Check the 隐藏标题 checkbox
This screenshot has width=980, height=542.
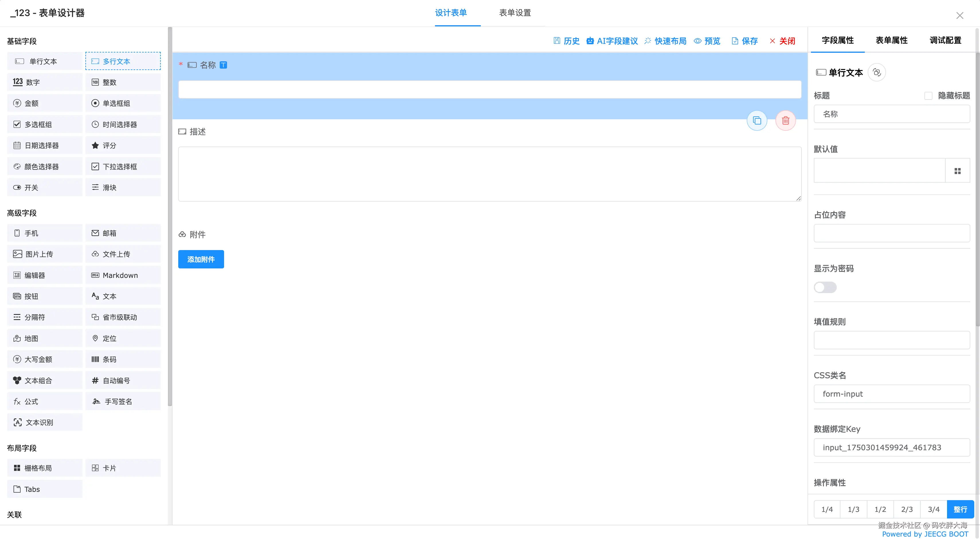tap(928, 95)
